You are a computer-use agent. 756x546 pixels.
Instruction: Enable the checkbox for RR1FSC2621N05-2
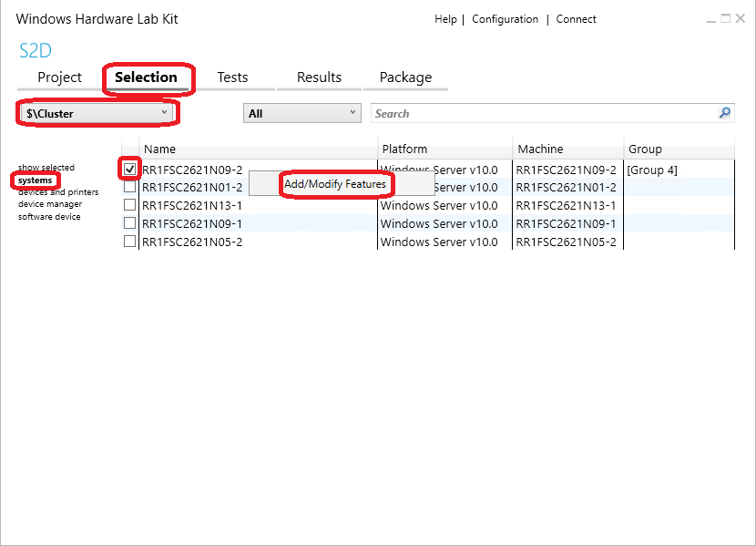pyautogui.click(x=129, y=240)
